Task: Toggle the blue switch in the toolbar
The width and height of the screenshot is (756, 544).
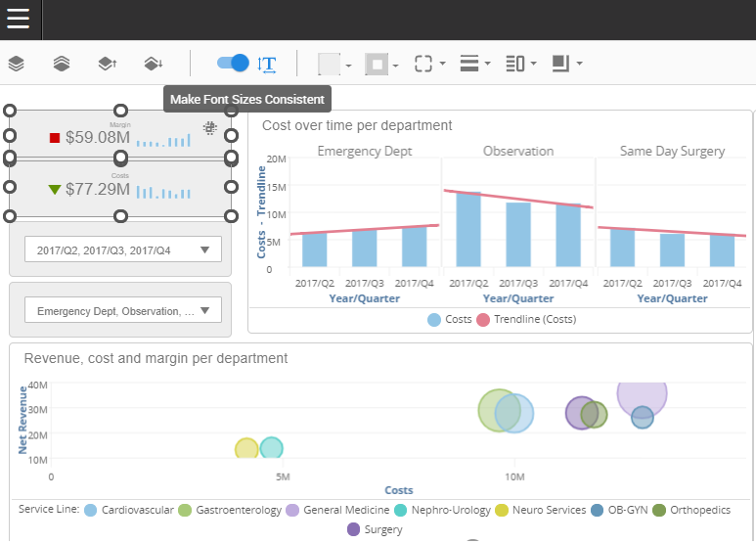Action: click(x=233, y=63)
